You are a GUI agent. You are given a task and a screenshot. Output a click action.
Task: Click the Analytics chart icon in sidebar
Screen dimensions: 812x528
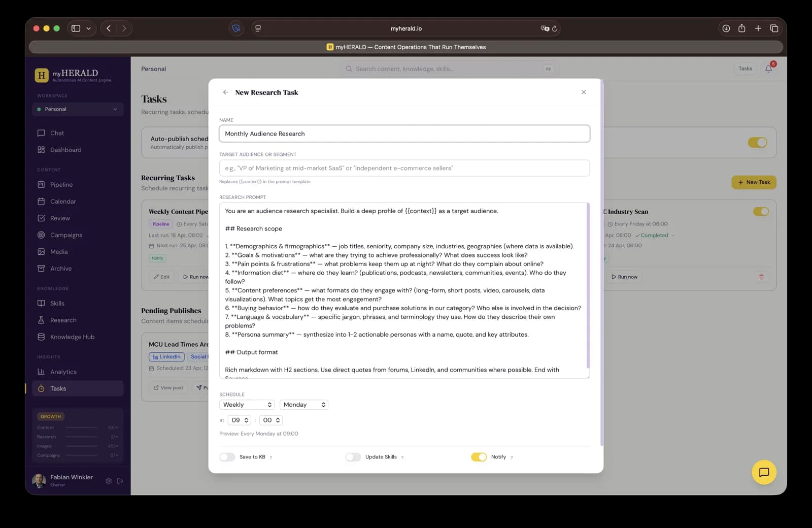[x=41, y=372]
